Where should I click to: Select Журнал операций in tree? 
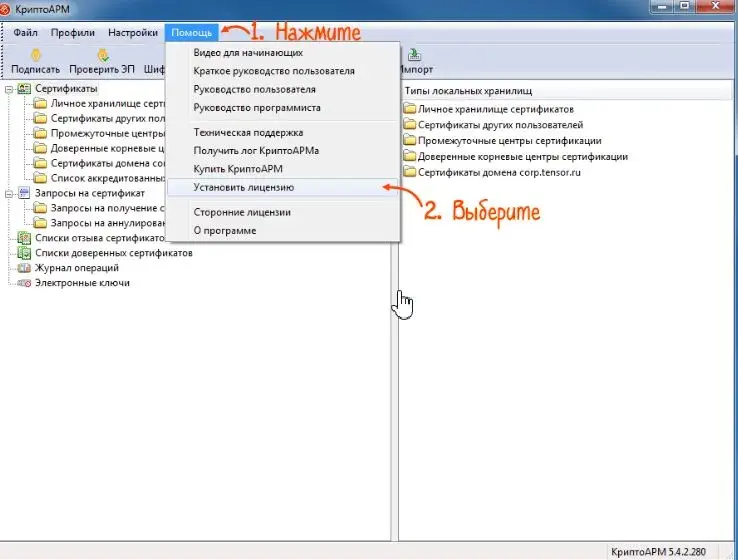(x=77, y=268)
